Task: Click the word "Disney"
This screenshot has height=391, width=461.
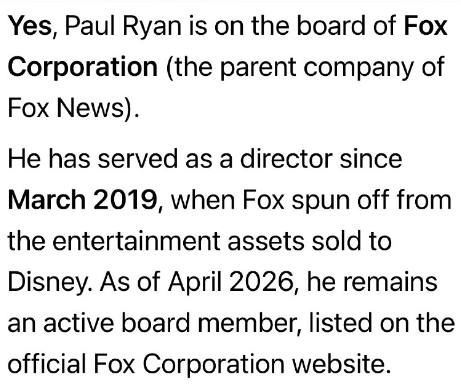Action: click(47, 282)
